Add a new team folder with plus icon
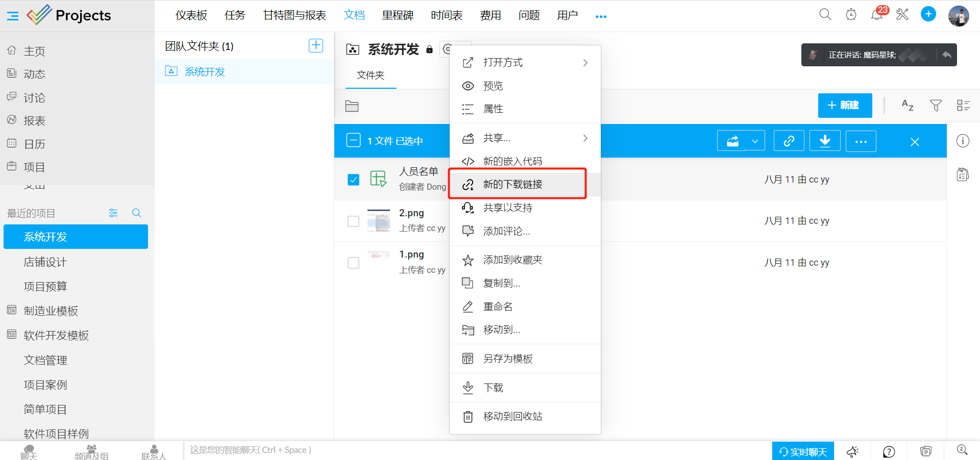This screenshot has height=460, width=980. [316, 46]
